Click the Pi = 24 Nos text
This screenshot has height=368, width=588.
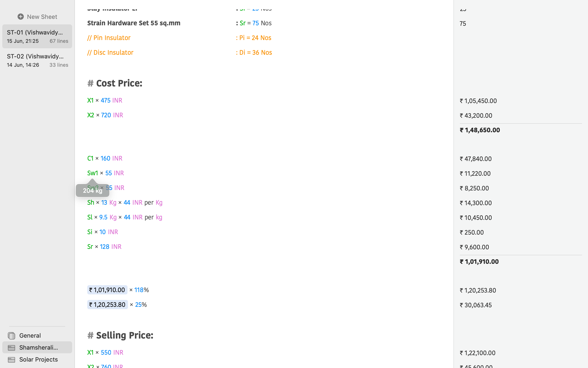tap(255, 38)
